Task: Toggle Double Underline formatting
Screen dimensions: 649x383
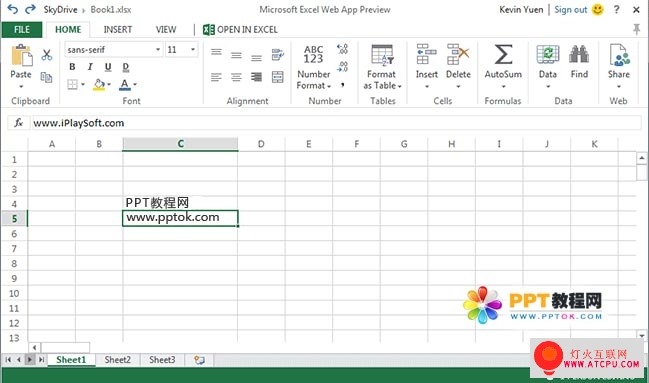Action: [126, 67]
